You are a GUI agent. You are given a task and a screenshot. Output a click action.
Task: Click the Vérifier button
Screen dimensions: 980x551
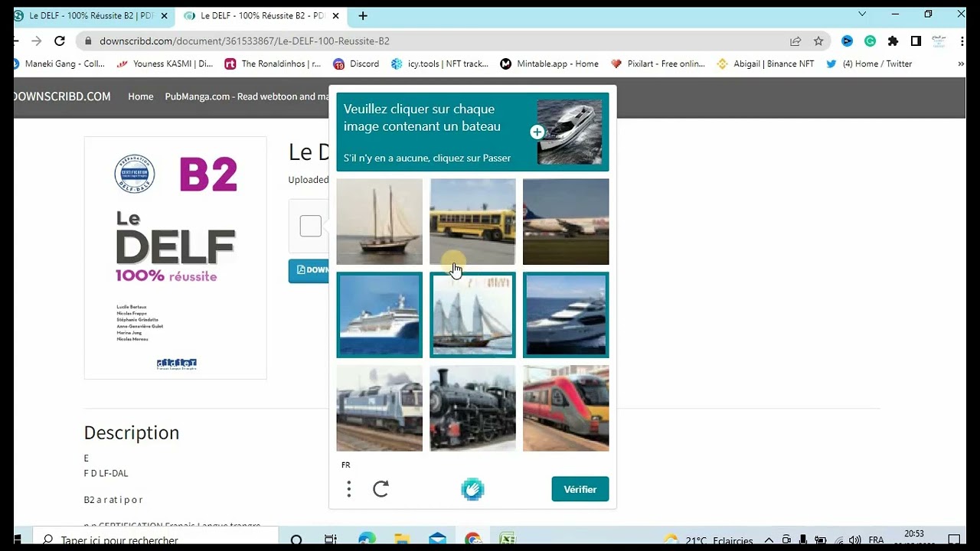point(580,489)
